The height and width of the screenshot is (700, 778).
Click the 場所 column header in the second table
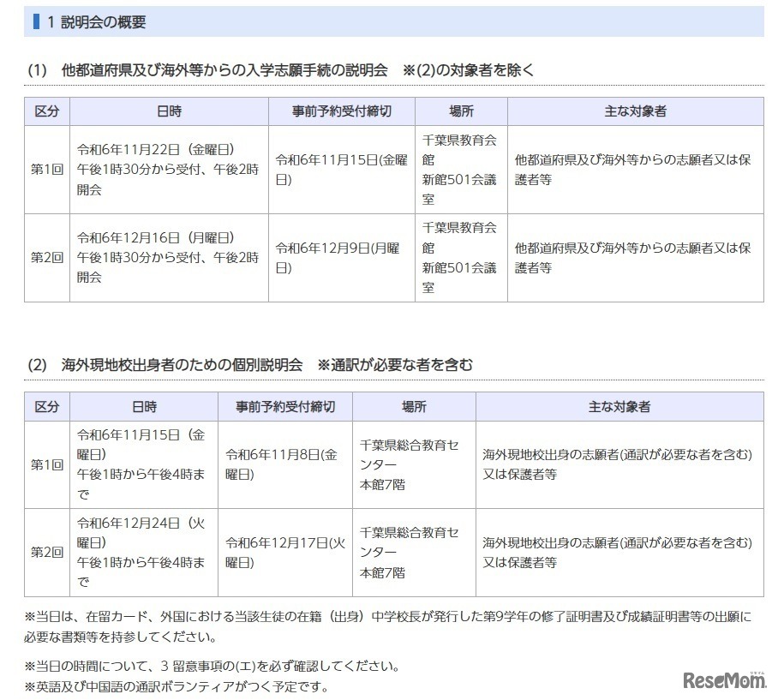point(414,407)
